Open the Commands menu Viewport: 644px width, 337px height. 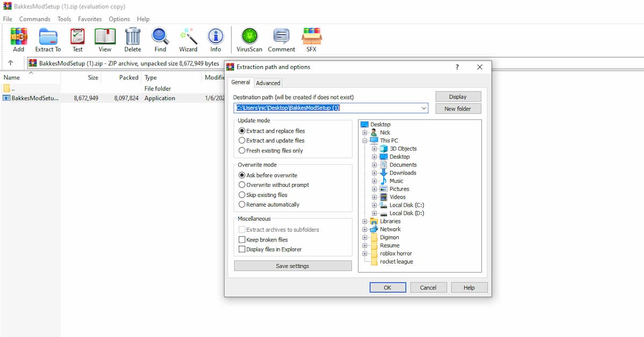(x=34, y=19)
